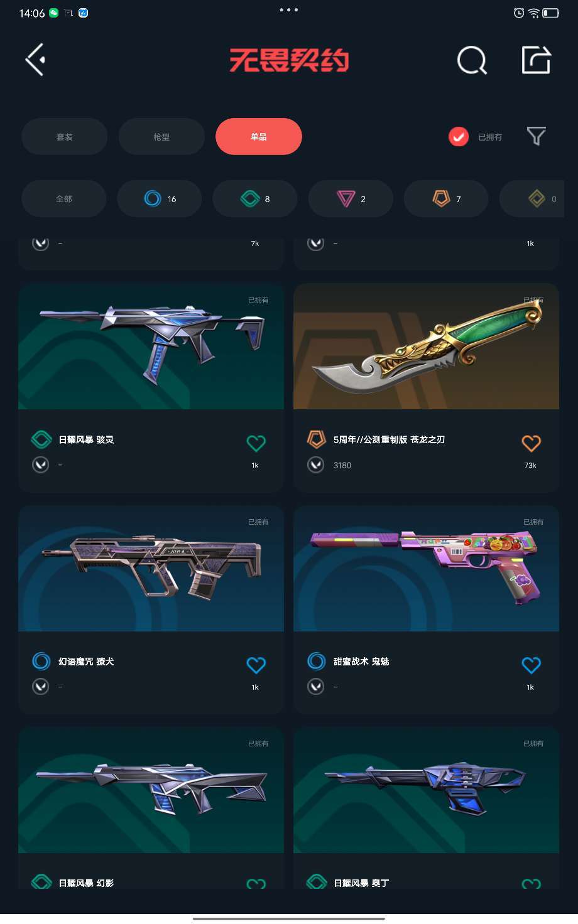Open the search magnifier icon
Viewport: 578px width, 924px height.
click(472, 60)
